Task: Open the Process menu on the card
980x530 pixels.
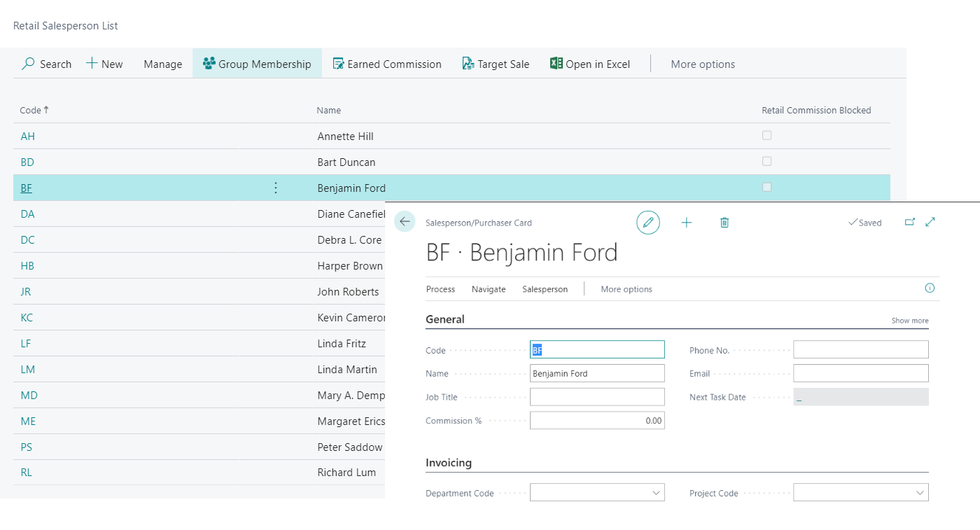Action: (x=440, y=289)
